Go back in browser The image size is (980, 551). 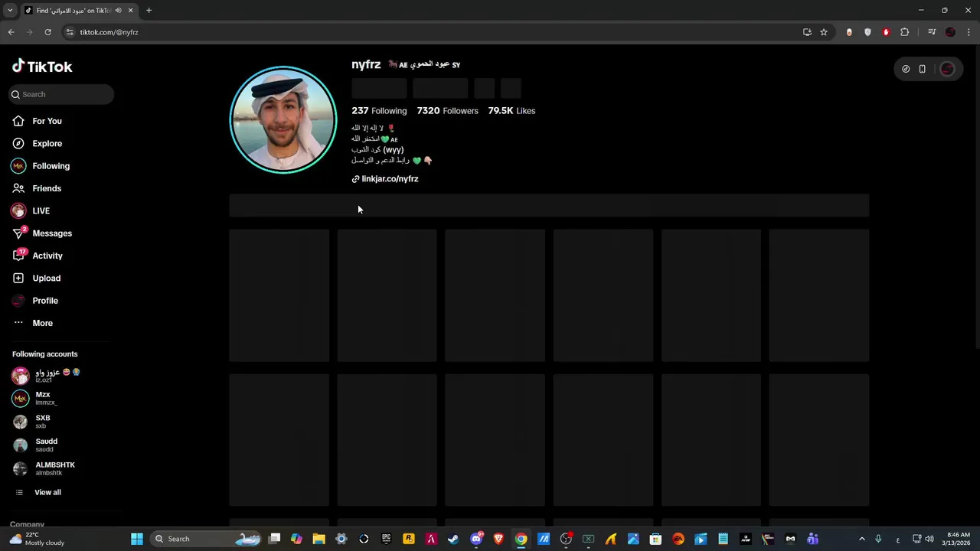pos(11,32)
